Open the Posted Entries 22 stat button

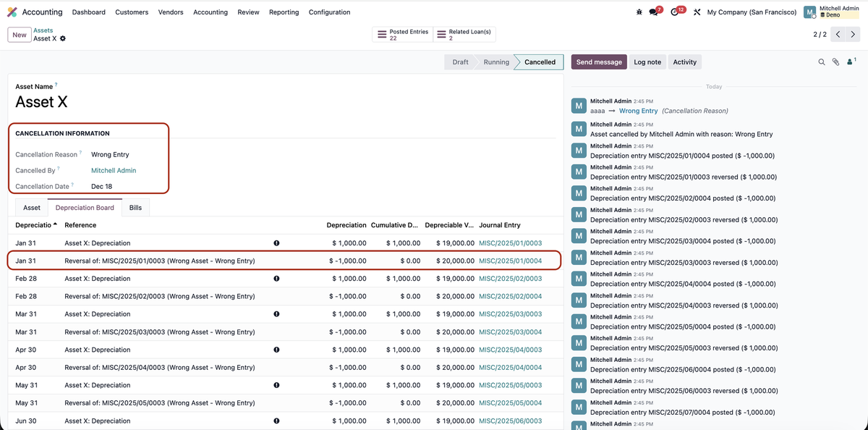pos(402,35)
